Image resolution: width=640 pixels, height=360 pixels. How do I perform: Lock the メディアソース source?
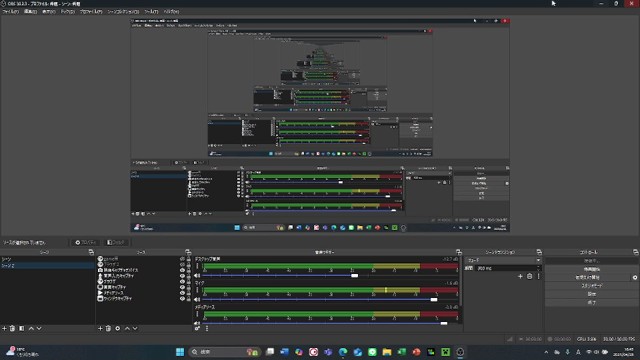click(x=188, y=293)
